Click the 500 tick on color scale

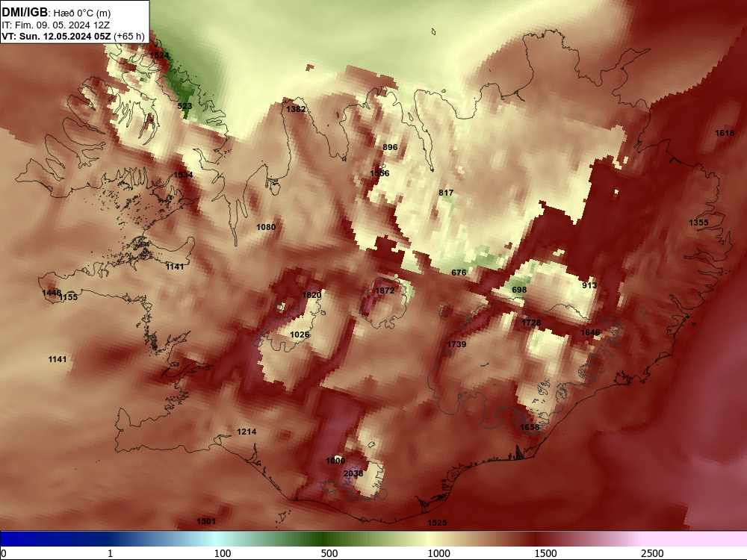(329, 553)
